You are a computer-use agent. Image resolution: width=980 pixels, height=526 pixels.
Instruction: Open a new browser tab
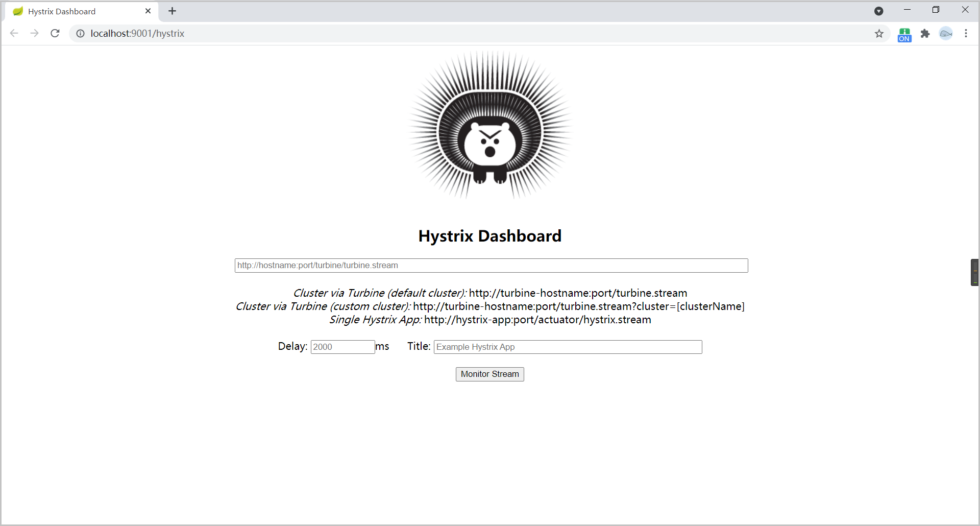pyautogui.click(x=173, y=11)
